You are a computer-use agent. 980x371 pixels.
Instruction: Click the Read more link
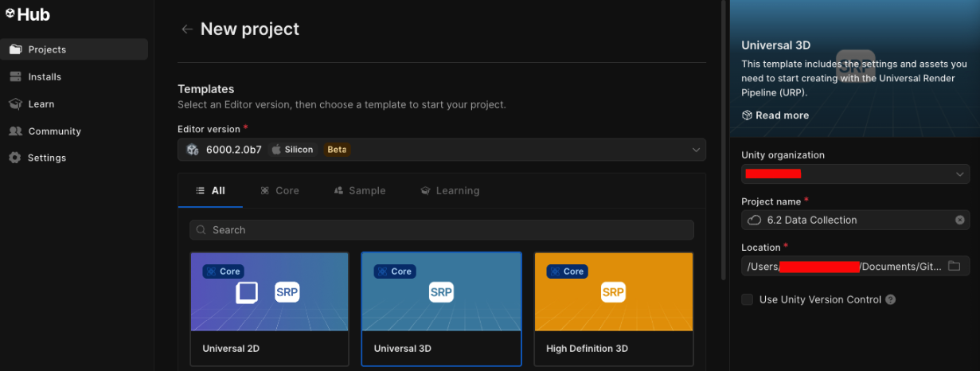click(782, 115)
